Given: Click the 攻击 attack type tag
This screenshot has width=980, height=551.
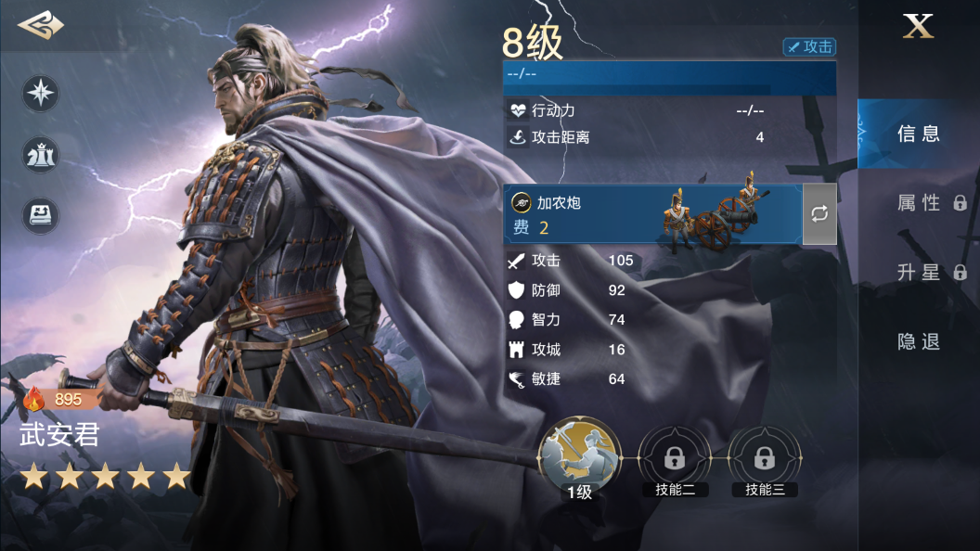Looking at the screenshot, I should (x=809, y=47).
